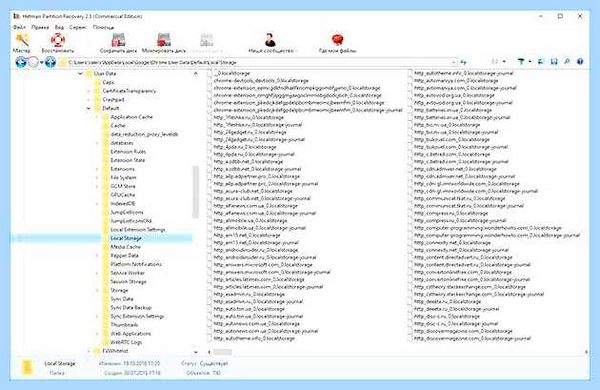Screen dimensions: 600x390
Task: Check http_compress.ru_0.localstorage checkbox
Action: pos(410,213)
